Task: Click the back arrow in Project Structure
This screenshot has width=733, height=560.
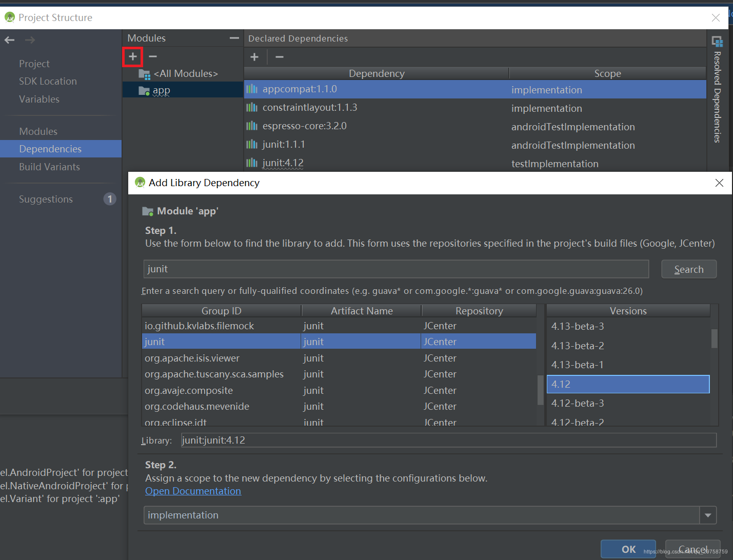Action: tap(10, 40)
